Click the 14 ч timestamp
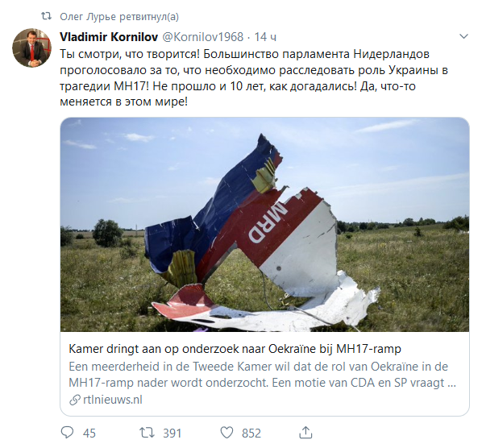This screenshot has height=448, width=482. (x=265, y=37)
